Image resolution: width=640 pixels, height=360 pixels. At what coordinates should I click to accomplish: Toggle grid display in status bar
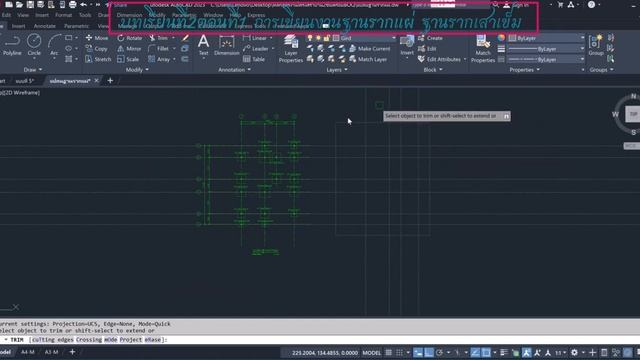[389, 353]
